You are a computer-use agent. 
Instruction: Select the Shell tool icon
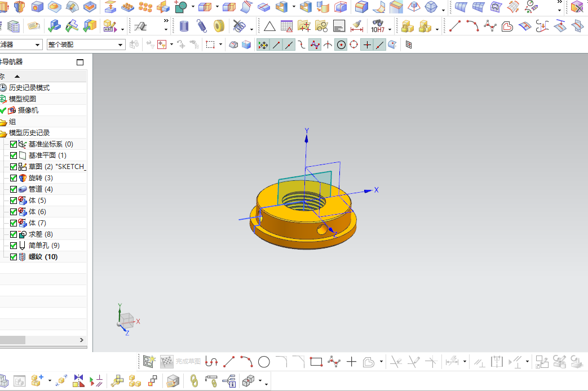(x=282, y=7)
